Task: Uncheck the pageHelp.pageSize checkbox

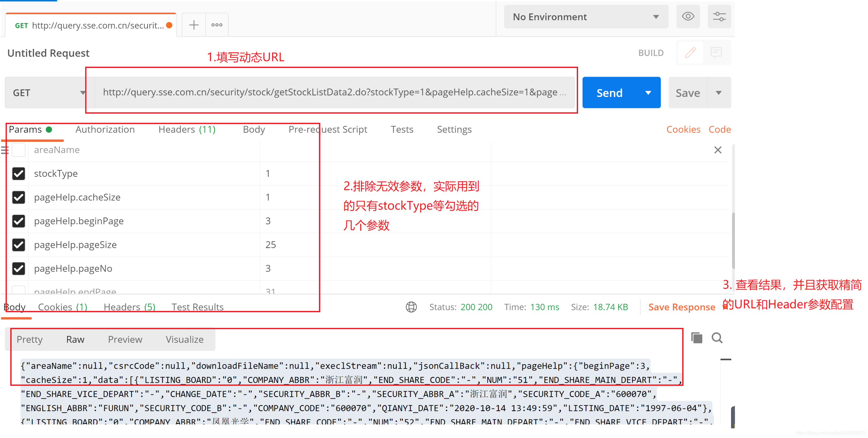Action: [18, 245]
